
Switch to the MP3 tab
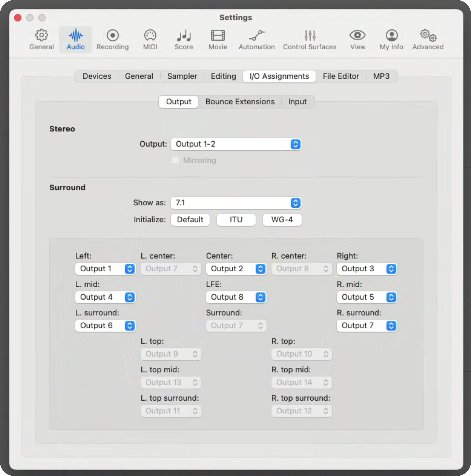point(381,76)
